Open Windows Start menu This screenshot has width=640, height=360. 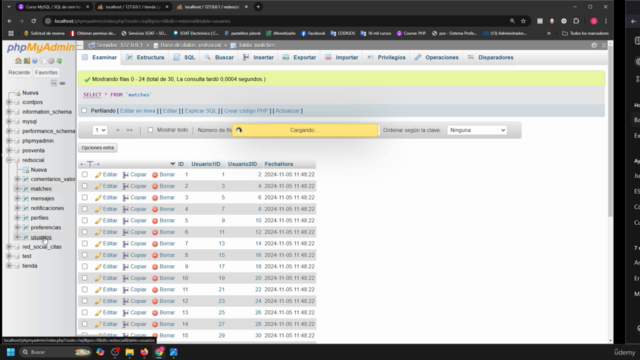coord(11,352)
